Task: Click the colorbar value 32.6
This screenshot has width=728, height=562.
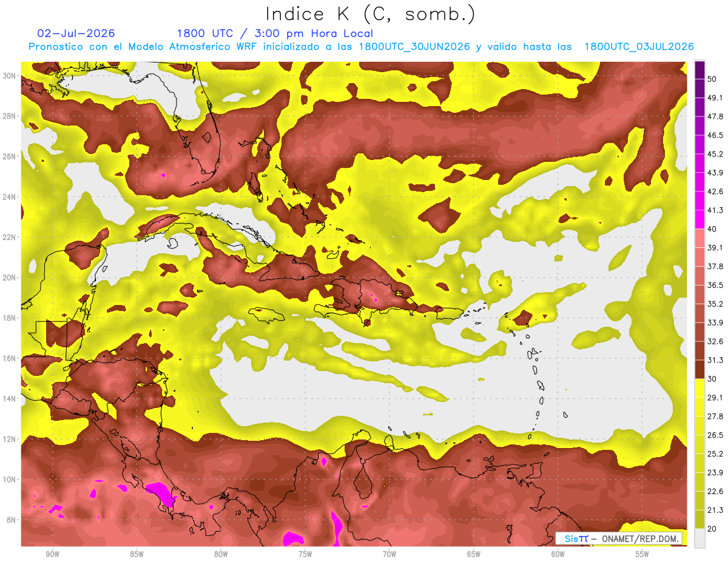Action: [715, 341]
